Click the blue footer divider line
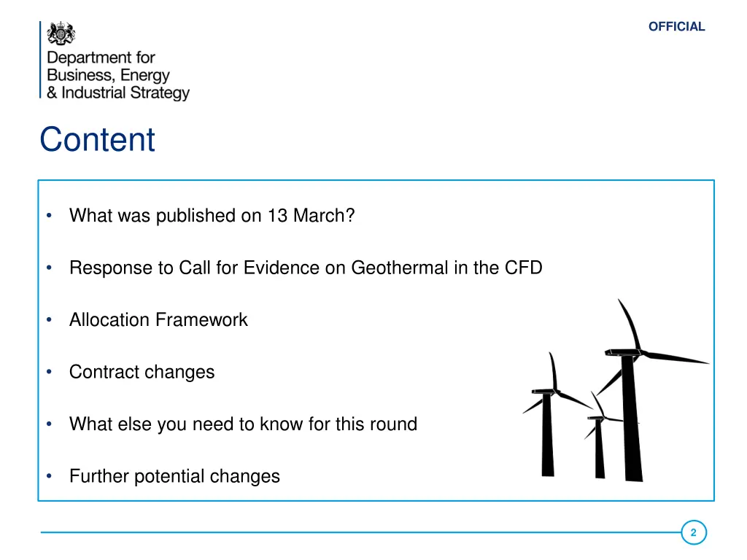This screenshot has width=747, height=560. (x=360, y=532)
